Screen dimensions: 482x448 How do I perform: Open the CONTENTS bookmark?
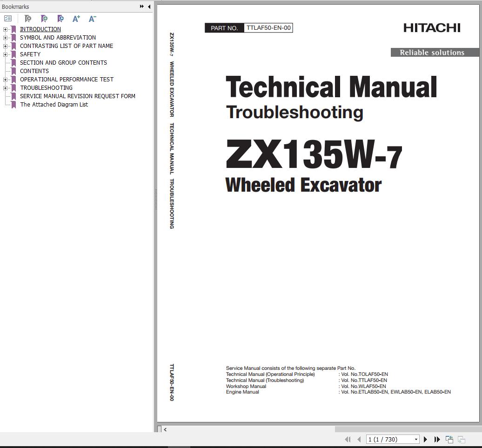pos(34,71)
